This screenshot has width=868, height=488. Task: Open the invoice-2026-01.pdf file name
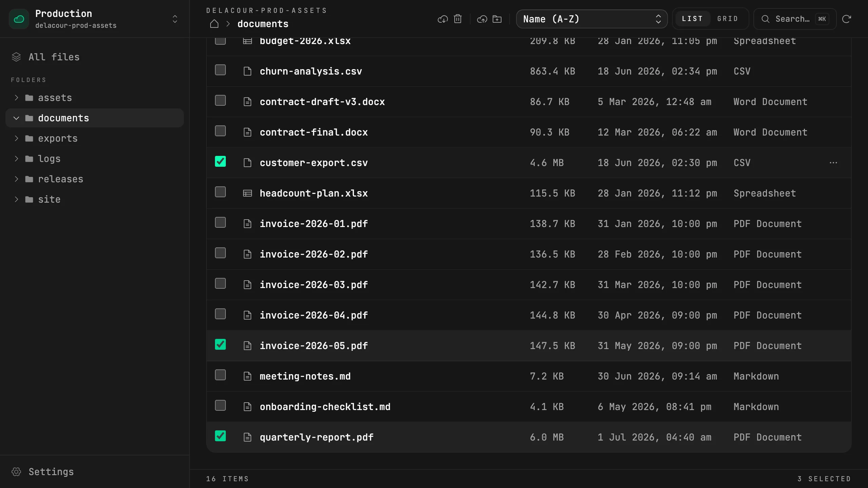click(x=314, y=224)
